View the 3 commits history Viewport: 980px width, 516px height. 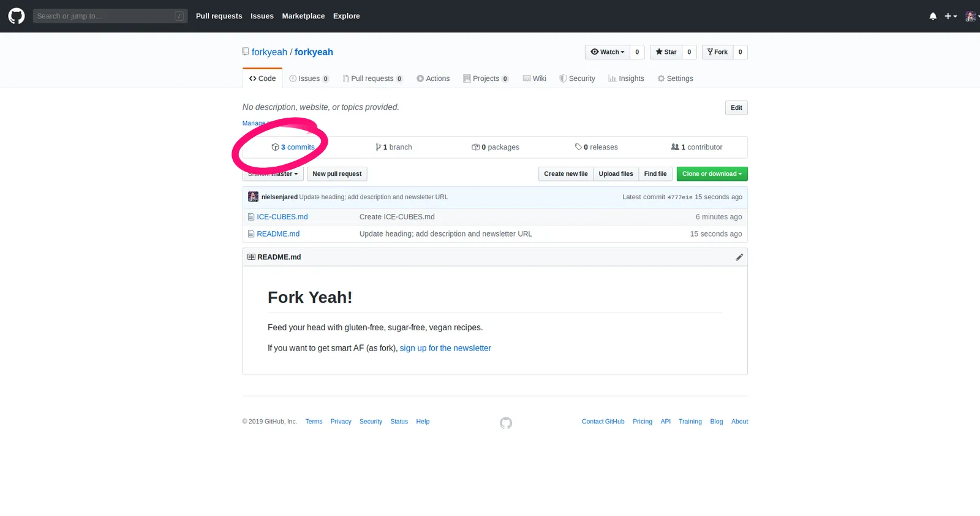293,147
